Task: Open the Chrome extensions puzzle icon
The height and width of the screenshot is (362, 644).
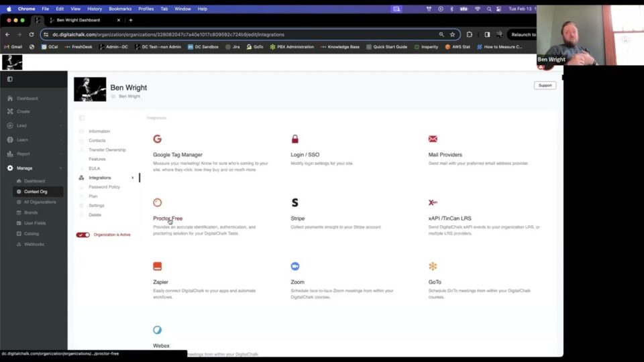Action: coord(469,34)
